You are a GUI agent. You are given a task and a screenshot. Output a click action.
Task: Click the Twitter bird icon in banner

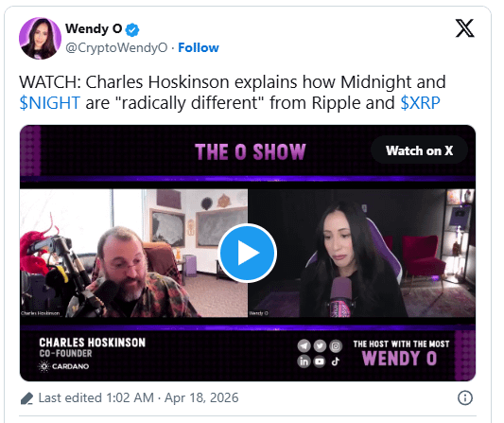(320, 346)
